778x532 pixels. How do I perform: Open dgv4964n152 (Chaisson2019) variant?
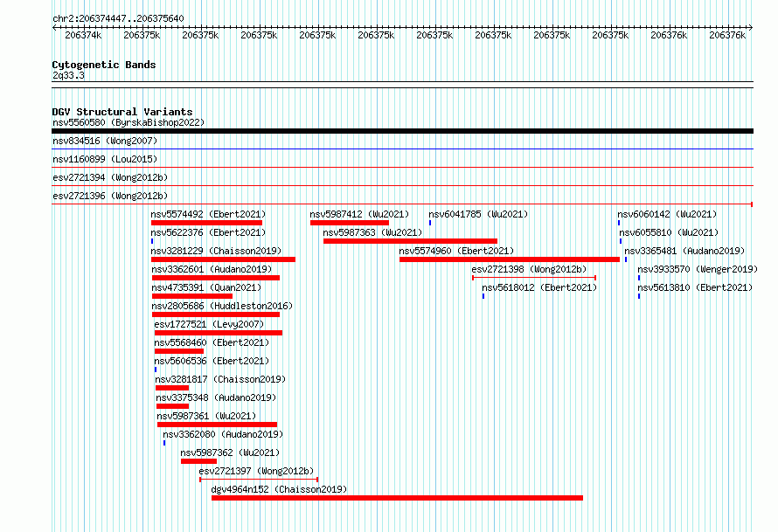(280, 489)
